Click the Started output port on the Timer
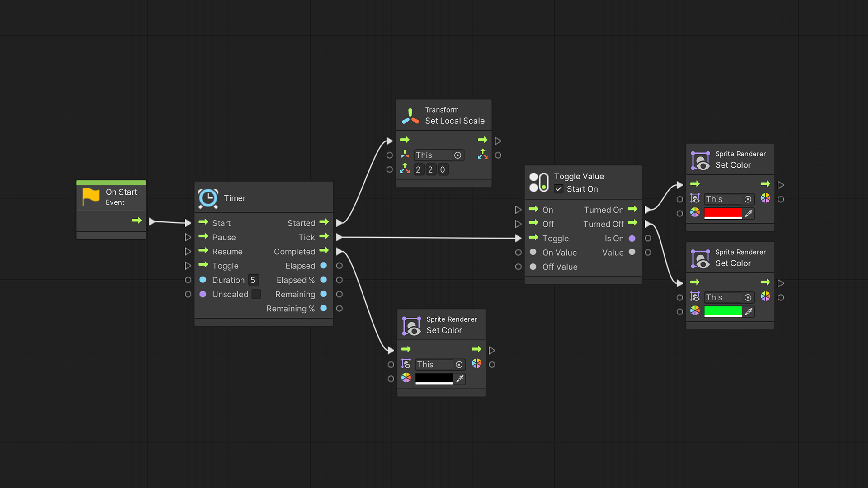Screen dimensions: 868x488 pyautogui.click(x=324, y=222)
